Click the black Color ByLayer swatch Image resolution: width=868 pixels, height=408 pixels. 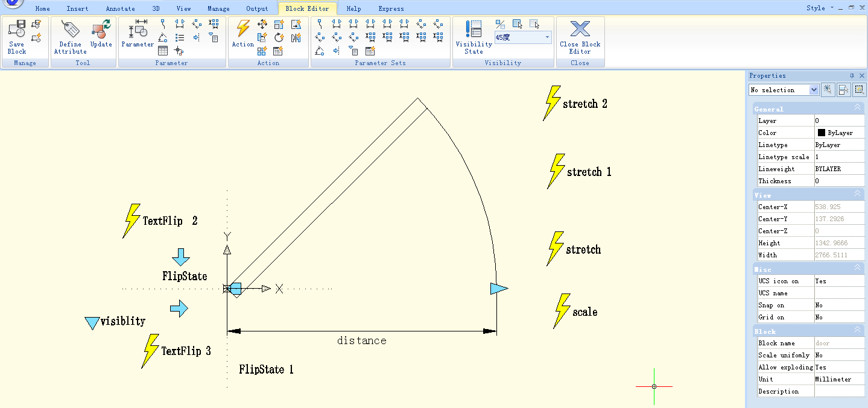[821, 133]
